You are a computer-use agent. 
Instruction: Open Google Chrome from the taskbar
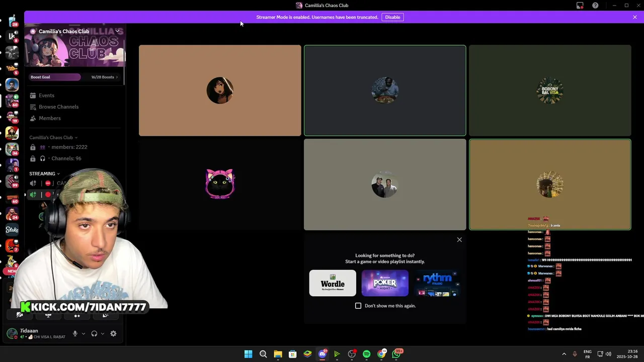click(382, 354)
